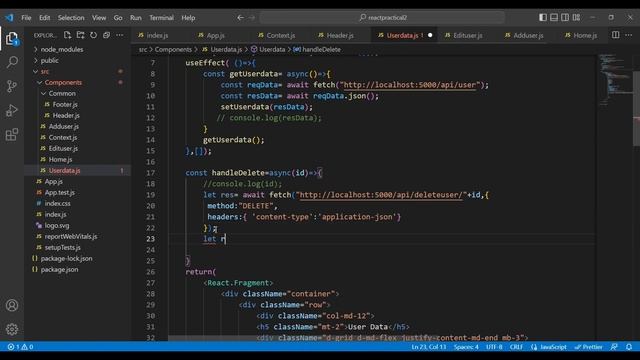640x360 pixels.
Task: Open Explorer views and more actions menu
Action: [x=120, y=35]
